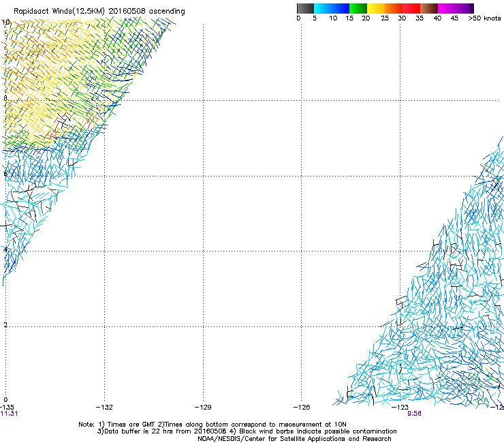Click the yellow 20-25 knots legend segment
Viewport: 504px width, 443px height.
[376, 8]
